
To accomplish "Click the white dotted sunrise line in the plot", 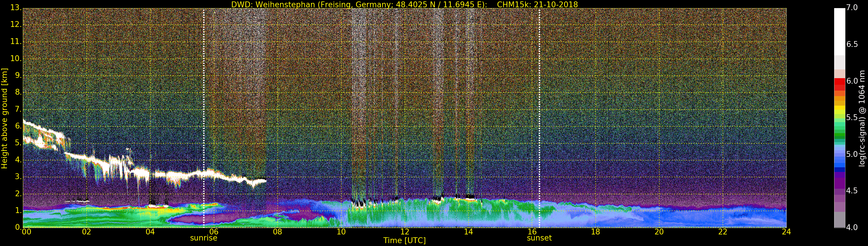I will point(203,118).
